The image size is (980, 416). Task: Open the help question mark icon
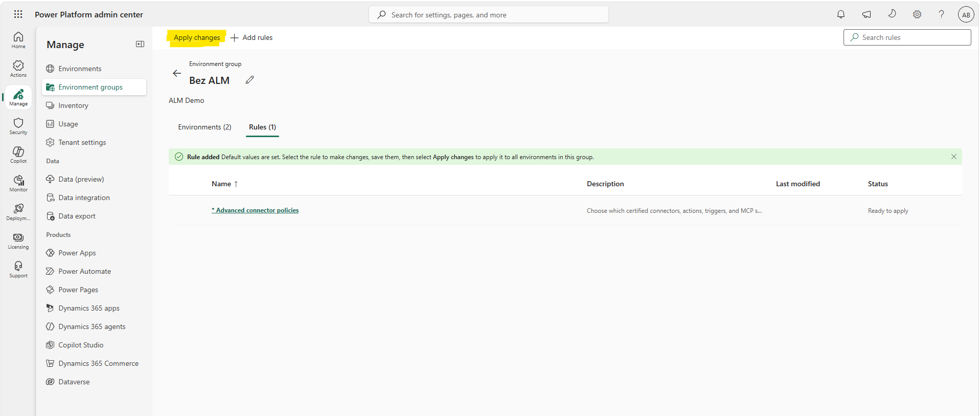point(941,14)
